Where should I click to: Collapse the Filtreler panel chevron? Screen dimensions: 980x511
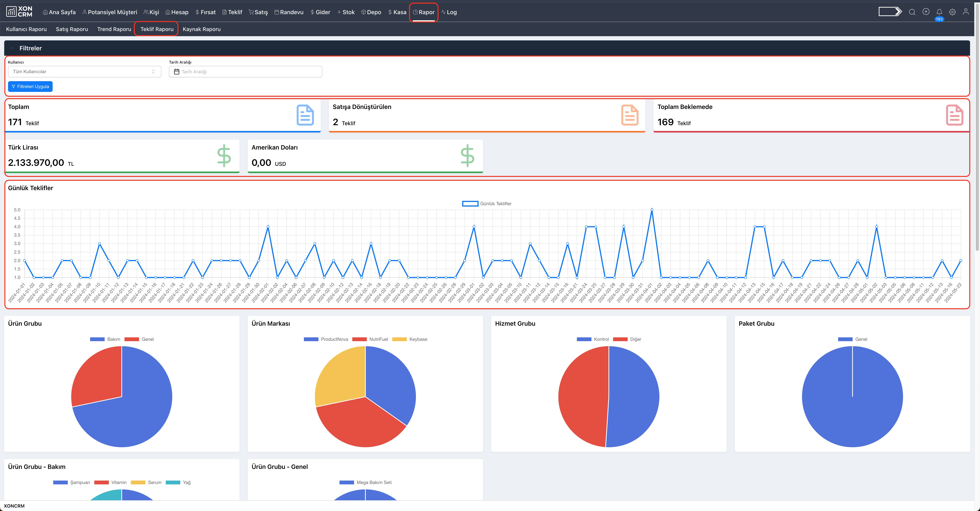point(12,48)
